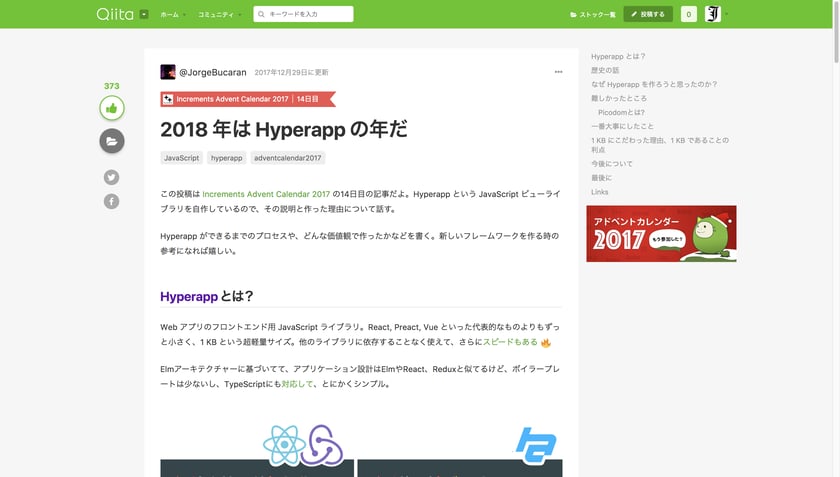Image resolution: width=840 pixels, height=477 pixels.
Task: Open the アドベントカレンダー 2017 banner
Action: 661,234
